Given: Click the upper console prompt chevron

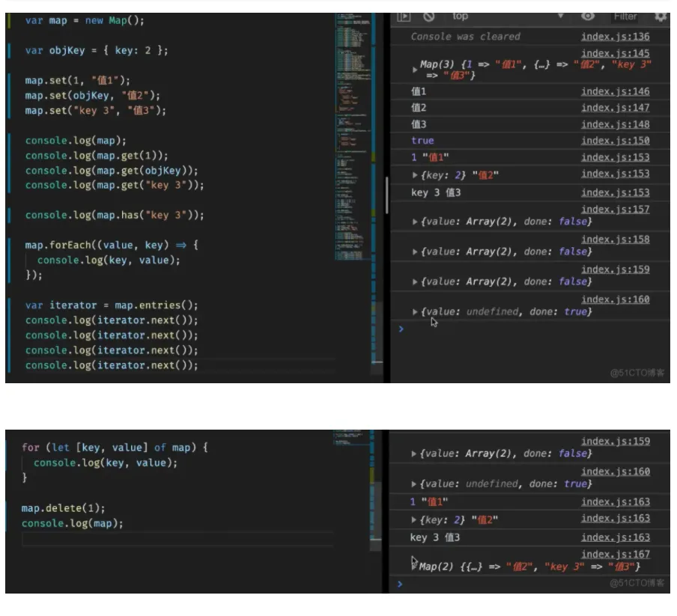Looking at the screenshot, I should (401, 329).
